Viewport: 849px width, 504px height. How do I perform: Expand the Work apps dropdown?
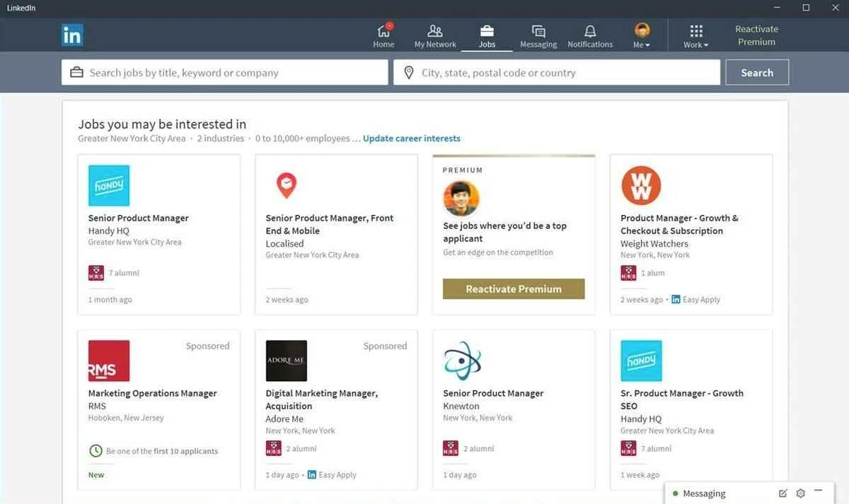click(696, 36)
